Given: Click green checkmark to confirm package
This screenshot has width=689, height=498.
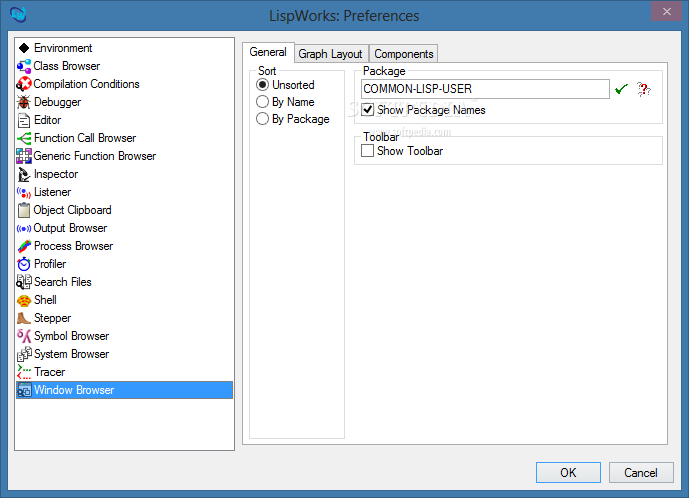Looking at the screenshot, I should [622, 89].
